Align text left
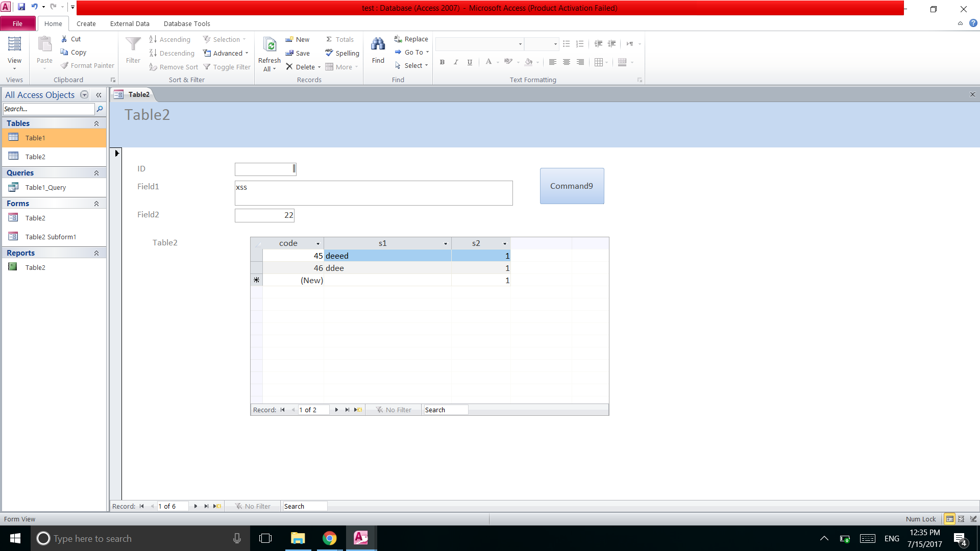The image size is (980, 551). pos(552,62)
